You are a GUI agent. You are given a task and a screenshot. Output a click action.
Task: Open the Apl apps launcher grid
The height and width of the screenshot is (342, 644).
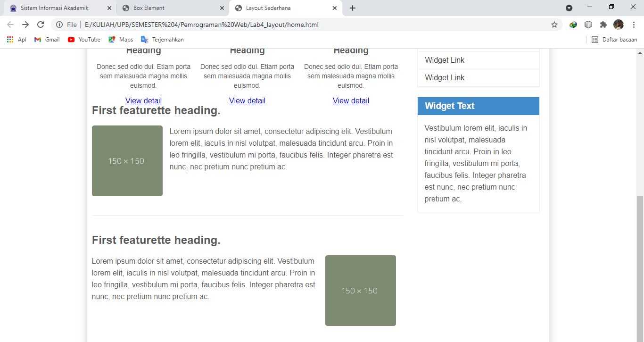(9, 40)
